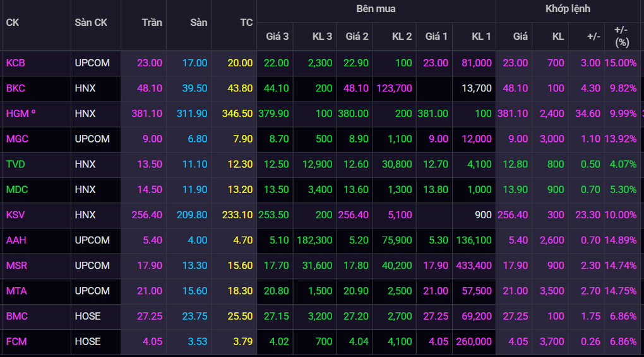Click KSV floor price 209.80
This screenshot has width=644, height=357.
click(x=192, y=214)
